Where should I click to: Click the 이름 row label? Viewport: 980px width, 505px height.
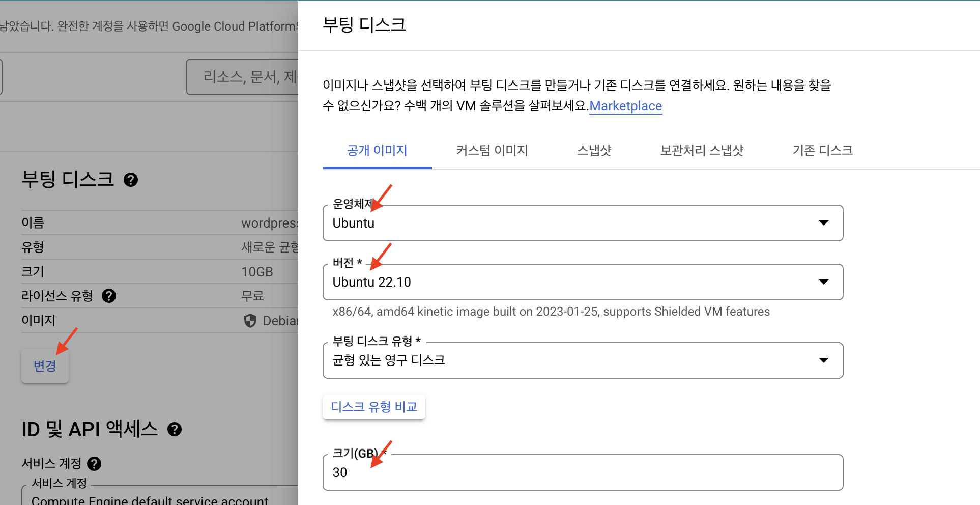pos(33,223)
